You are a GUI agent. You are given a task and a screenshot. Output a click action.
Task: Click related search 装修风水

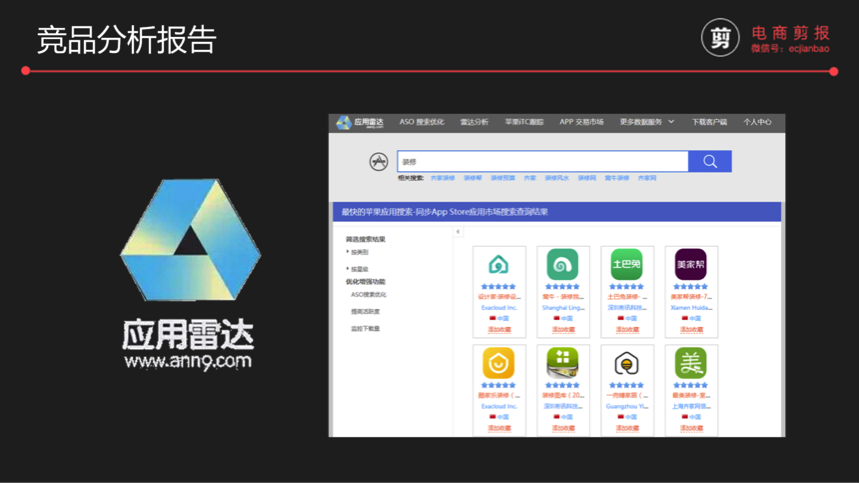(x=557, y=178)
